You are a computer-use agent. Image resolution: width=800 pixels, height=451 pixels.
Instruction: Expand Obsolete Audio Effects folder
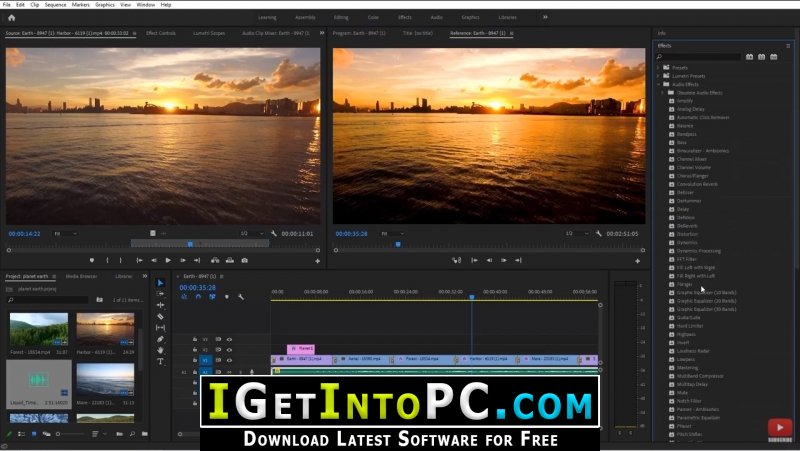663,93
